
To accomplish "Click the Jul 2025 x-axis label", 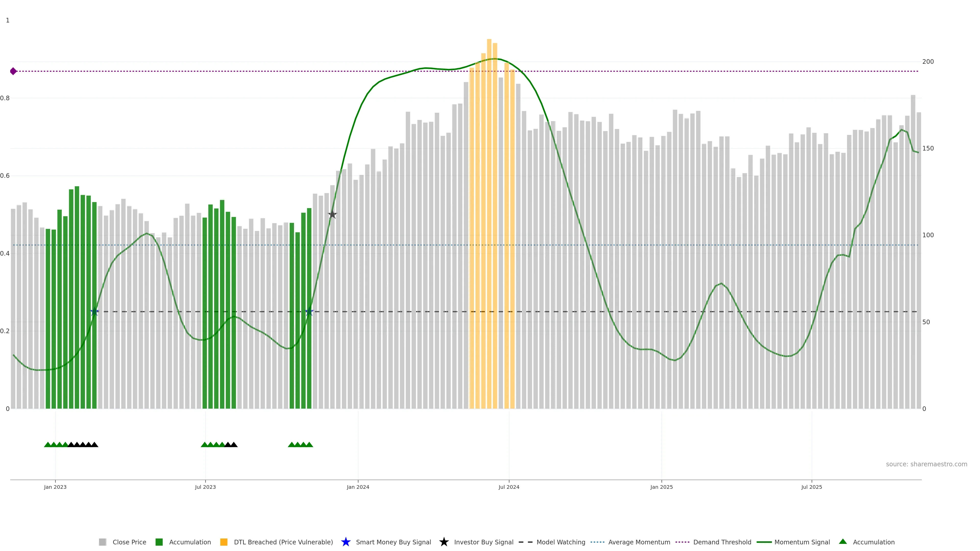I will 812,487.
